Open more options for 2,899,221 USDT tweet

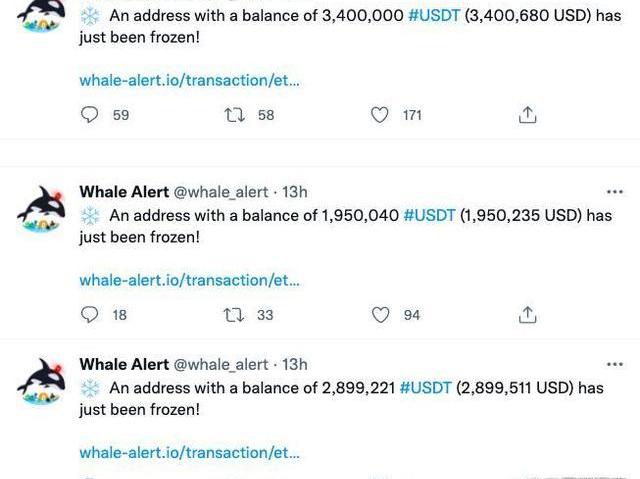(615, 364)
